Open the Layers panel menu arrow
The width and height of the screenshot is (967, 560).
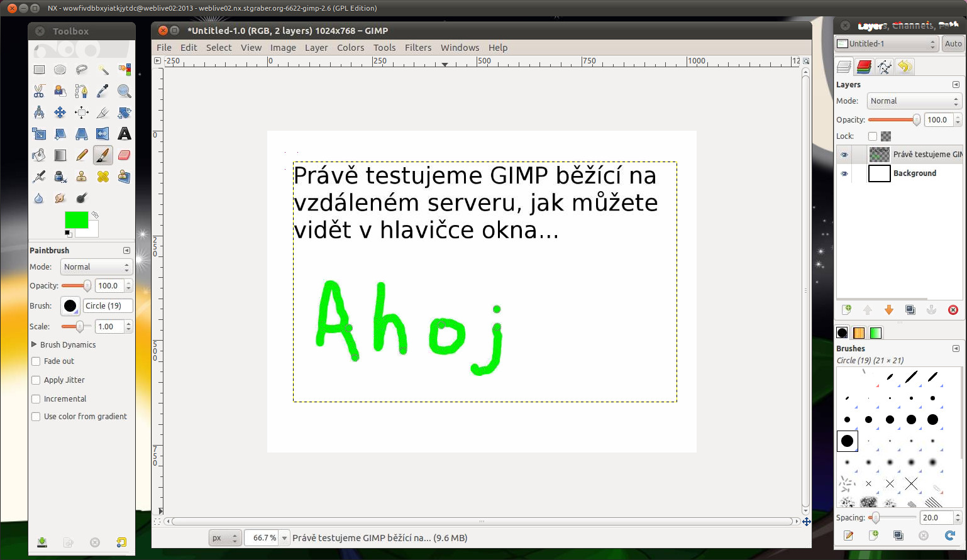point(956,84)
